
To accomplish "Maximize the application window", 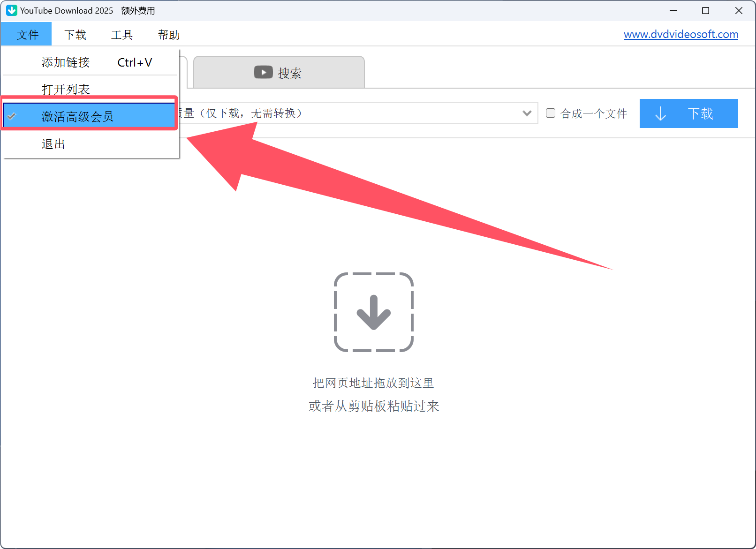I will point(705,10).
